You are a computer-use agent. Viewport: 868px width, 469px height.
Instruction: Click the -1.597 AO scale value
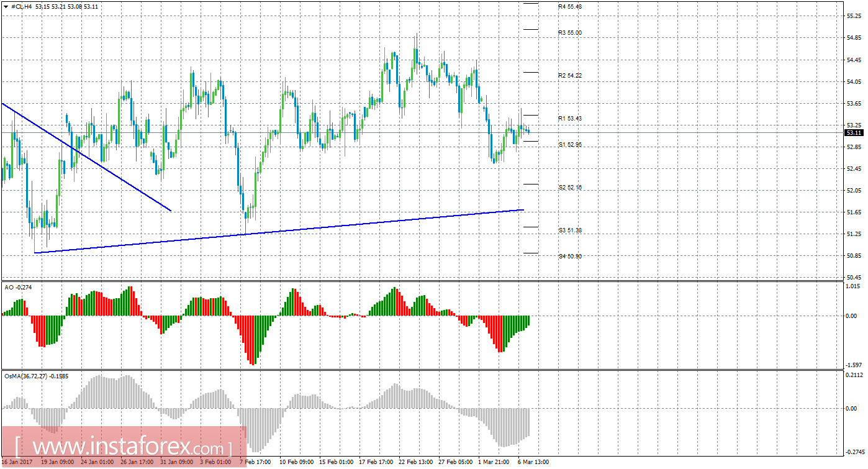(x=854, y=365)
